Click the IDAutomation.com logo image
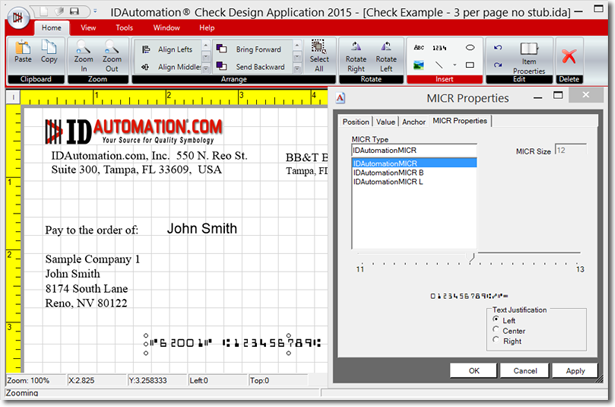This screenshot has height=407, width=615. click(133, 131)
